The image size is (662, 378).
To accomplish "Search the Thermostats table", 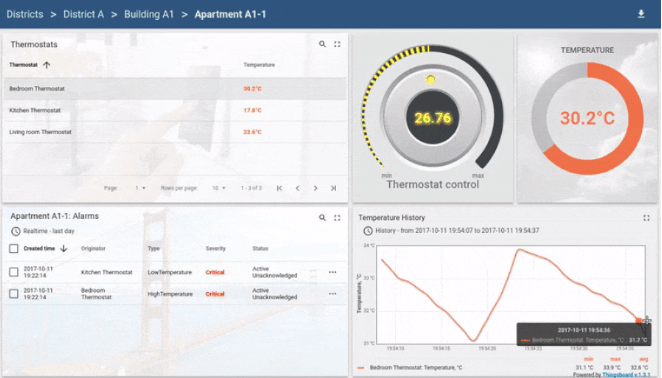I will [322, 44].
